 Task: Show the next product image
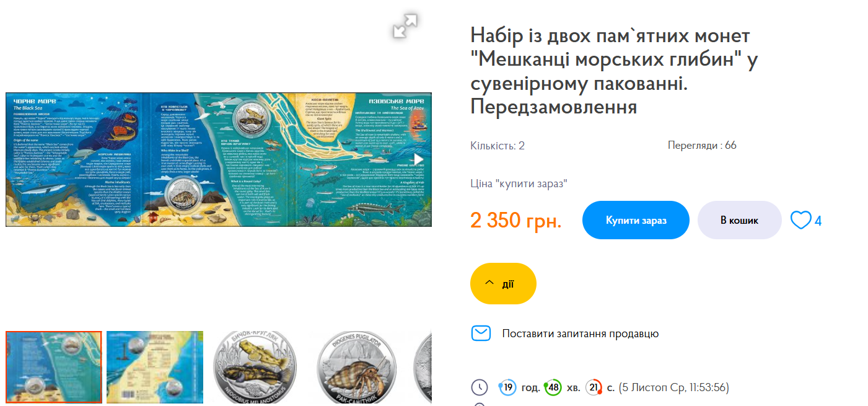coord(419,160)
